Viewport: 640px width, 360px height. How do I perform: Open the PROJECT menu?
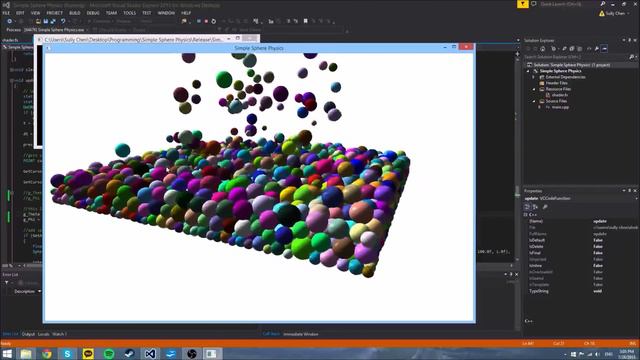point(54,13)
